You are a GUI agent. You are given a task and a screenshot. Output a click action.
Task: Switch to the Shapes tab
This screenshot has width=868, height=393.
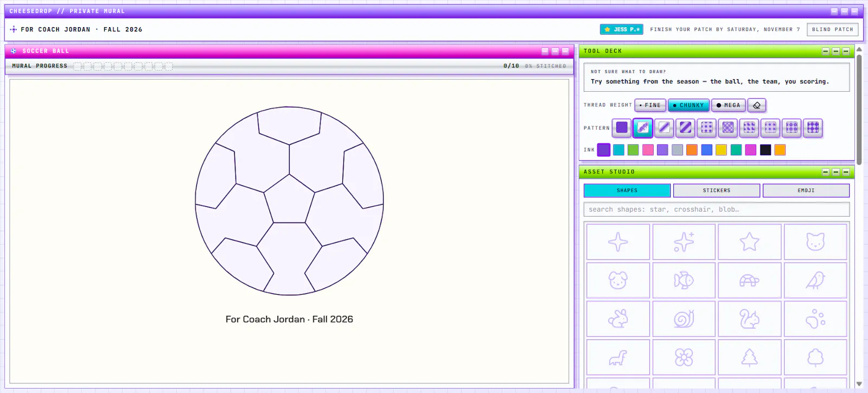(627, 191)
